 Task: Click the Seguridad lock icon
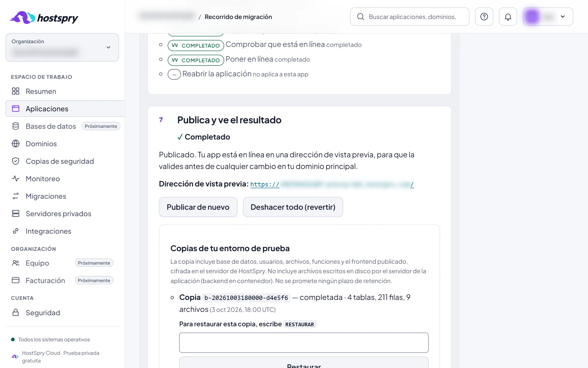pyautogui.click(x=16, y=313)
